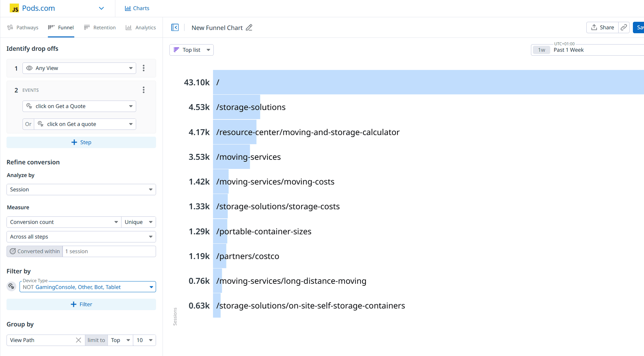Change the Unique measure dropdown
Screen dimensions: 644x356
click(138, 222)
